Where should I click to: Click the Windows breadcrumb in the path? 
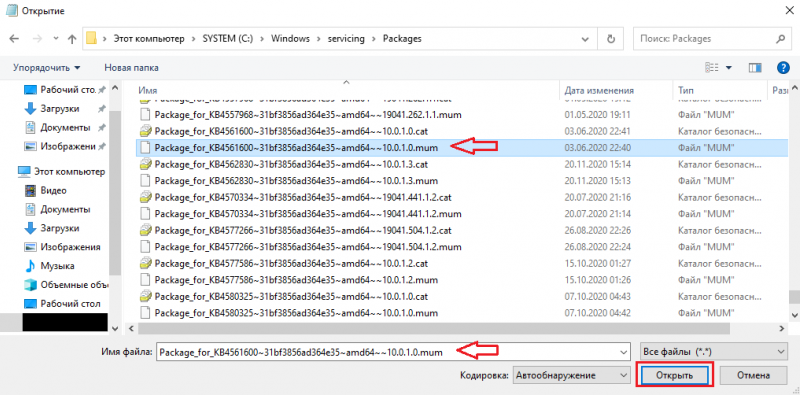(x=290, y=39)
